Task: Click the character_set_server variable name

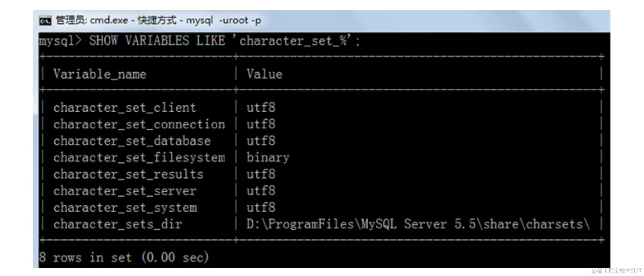Action: coord(125,191)
